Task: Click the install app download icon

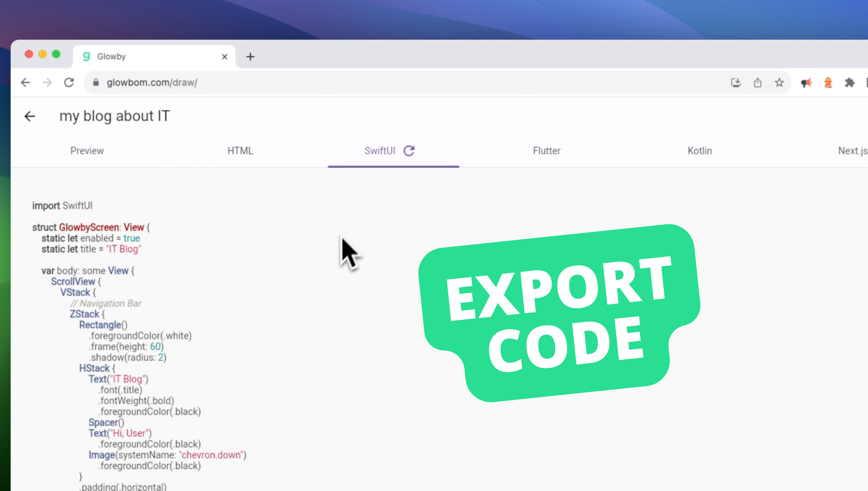Action: pyautogui.click(x=736, y=83)
